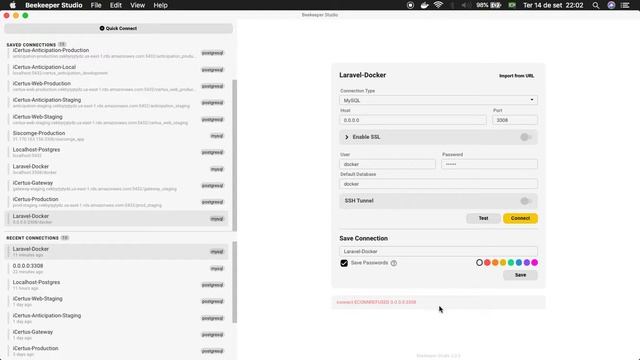Screen dimensions: 640x360
Task: Click the Save Connection name field
Action: click(438, 251)
